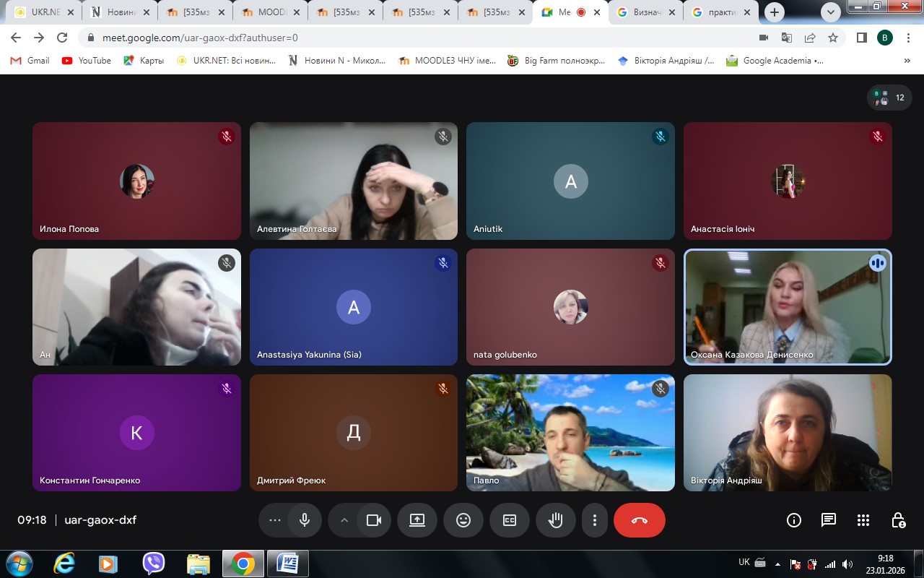Open audio settings dots next to microphone
The image size is (924, 578).
click(275, 520)
